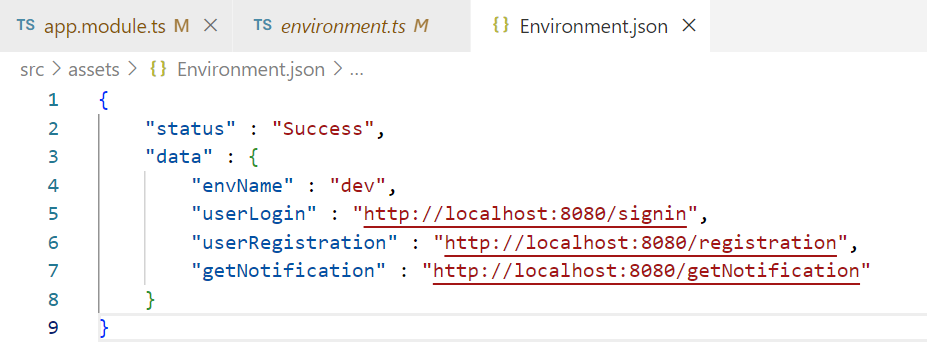
Task: Open the localhost:8080/registration URL
Action: click(641, 243)
